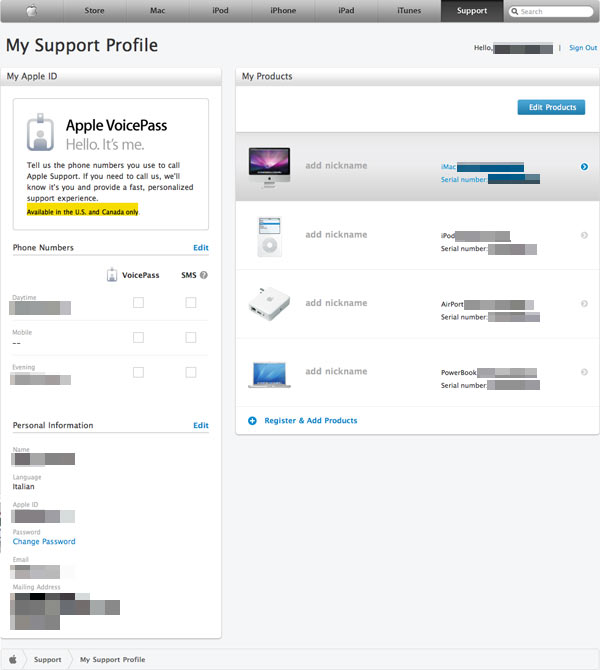Click the Apple logo in navigation bar
The height and width of the screenshot is (670, 600).
(x=31, y=11)
